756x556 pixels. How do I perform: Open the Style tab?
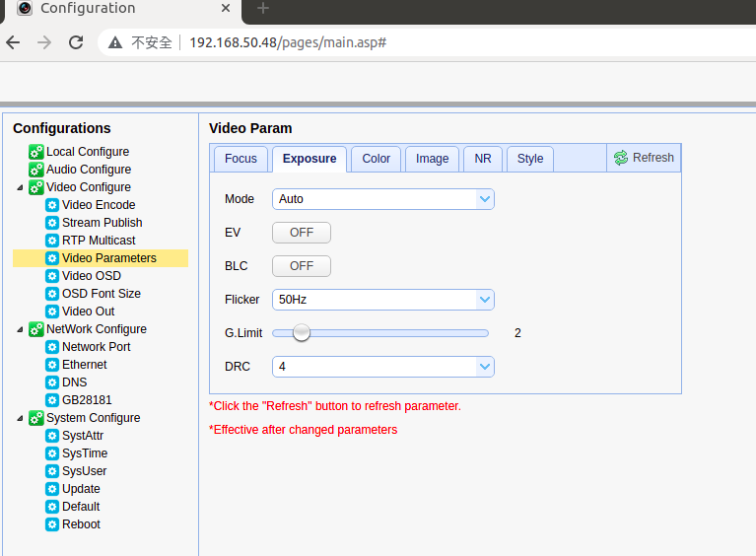(530, 159)
